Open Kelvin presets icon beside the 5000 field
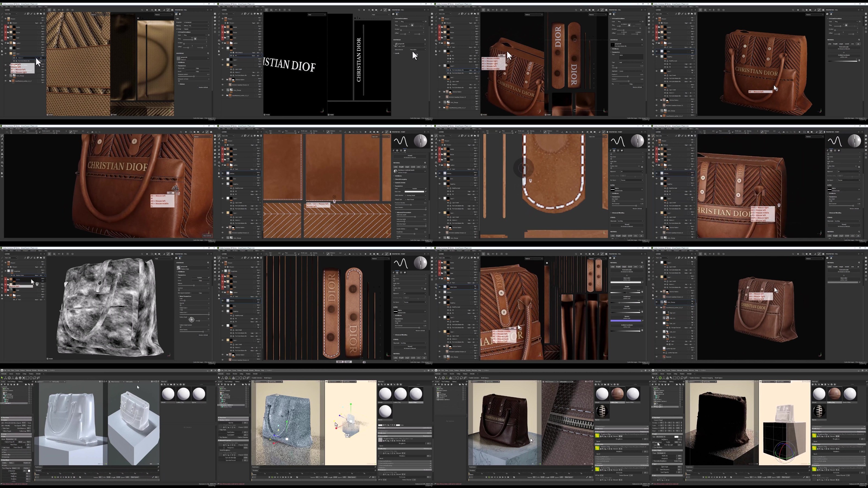This screenshot has height=488, width=868. tap(680, 442)
